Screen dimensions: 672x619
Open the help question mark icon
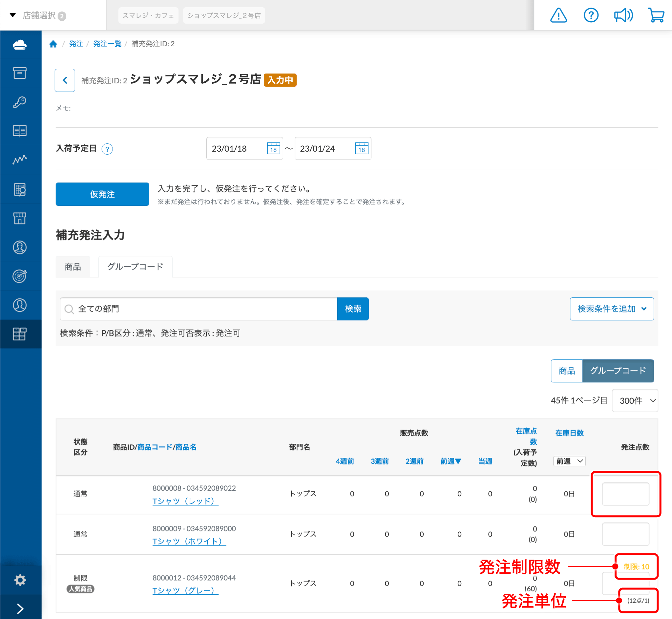[591, 15]
